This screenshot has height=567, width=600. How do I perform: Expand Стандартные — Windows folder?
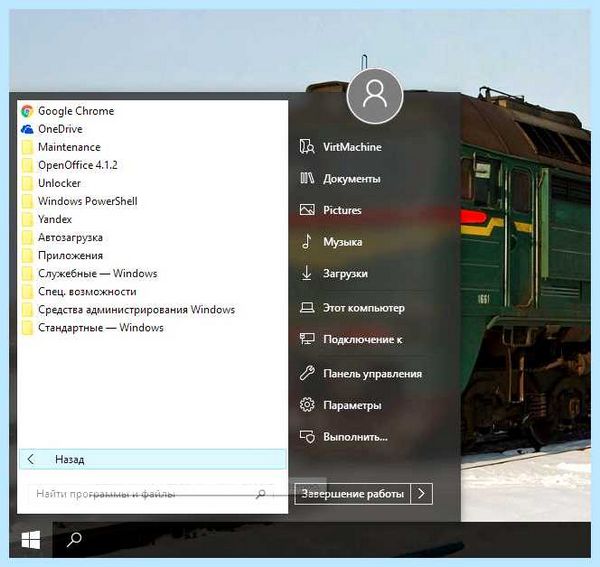(152, 328)
